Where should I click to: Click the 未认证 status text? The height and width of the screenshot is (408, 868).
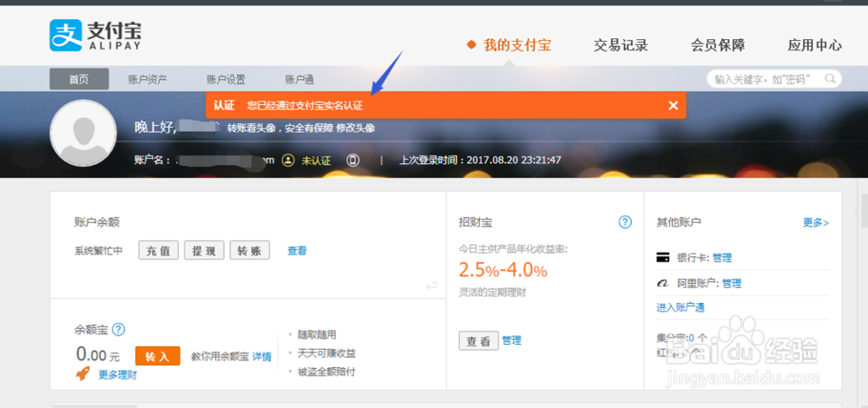[316, 161]
